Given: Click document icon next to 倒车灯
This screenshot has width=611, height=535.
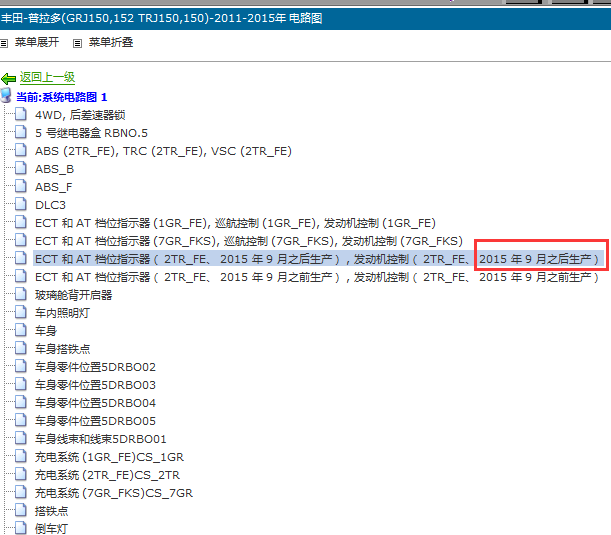Looking at the screenshot, I should [x=21, y=528].
